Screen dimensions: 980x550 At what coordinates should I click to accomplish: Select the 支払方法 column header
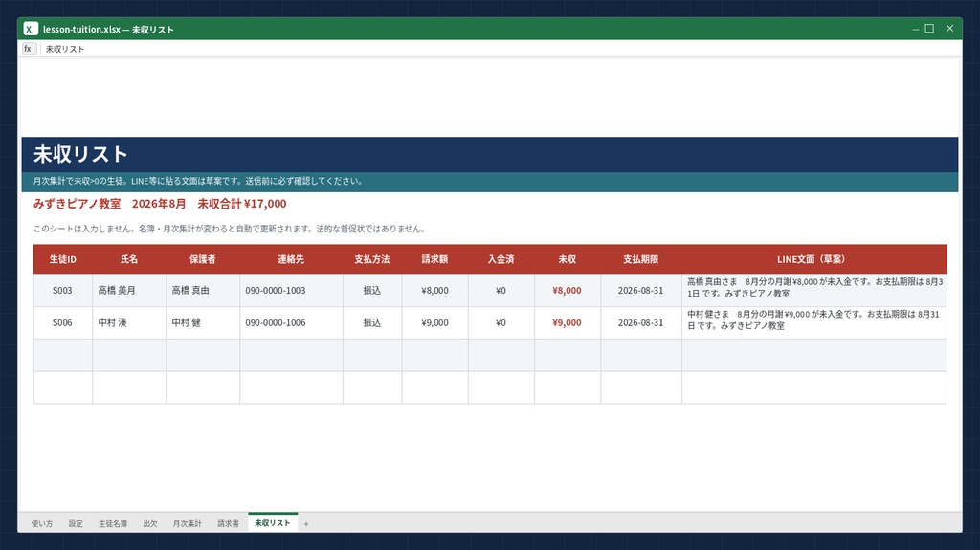[x=372, y=259]
